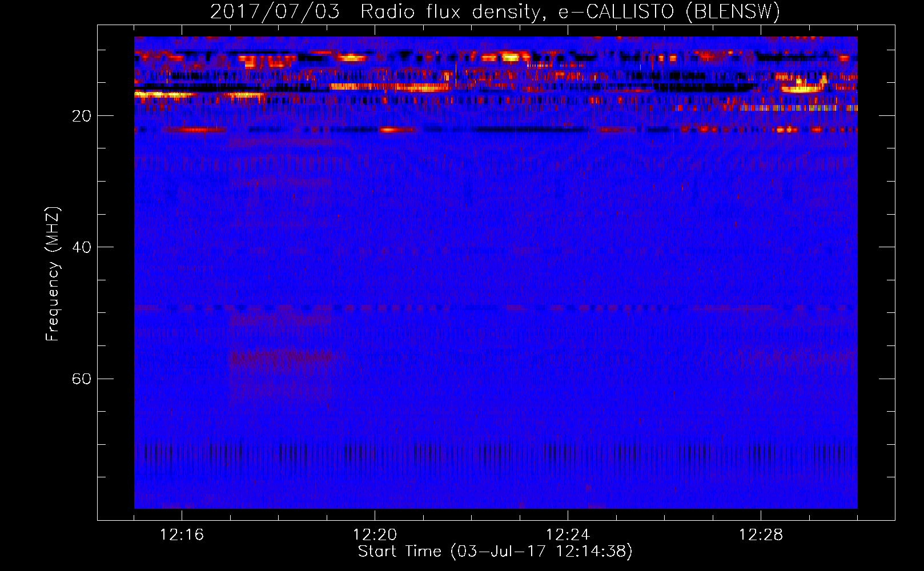This screenshot has height=571, width=924.
Task: Click the '40' frequency tick label
Action: point(81,248)
